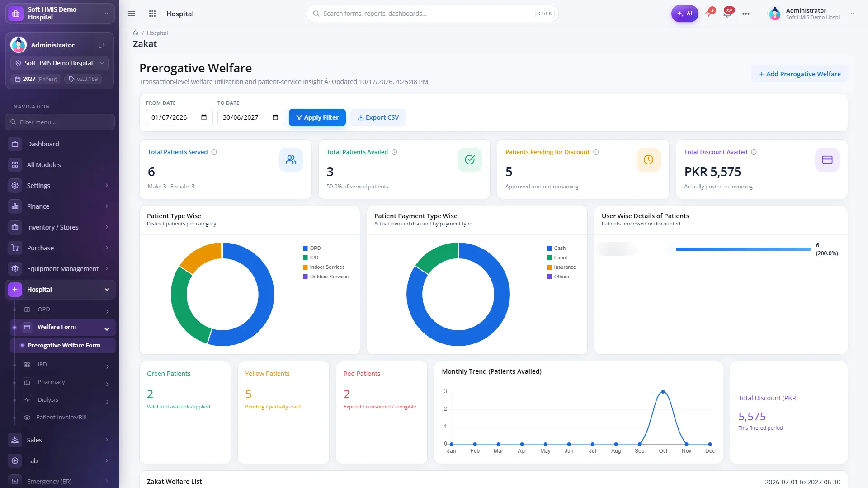Image resolution: width=868 pixels, height=488 pixels.
Task: Click info icon next to Total Patients Served
Action: (214, 152)
